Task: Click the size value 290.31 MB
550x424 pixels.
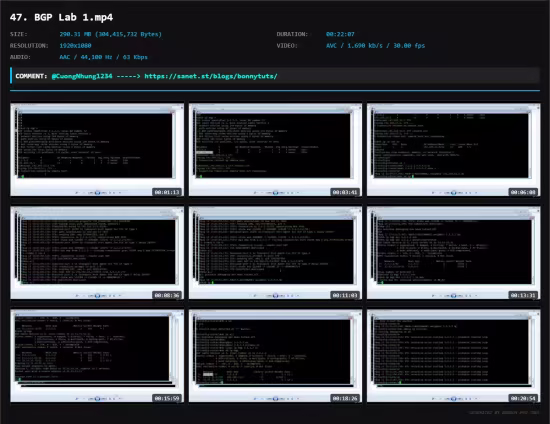Action: pyautogui.click(x=110, y=34)
